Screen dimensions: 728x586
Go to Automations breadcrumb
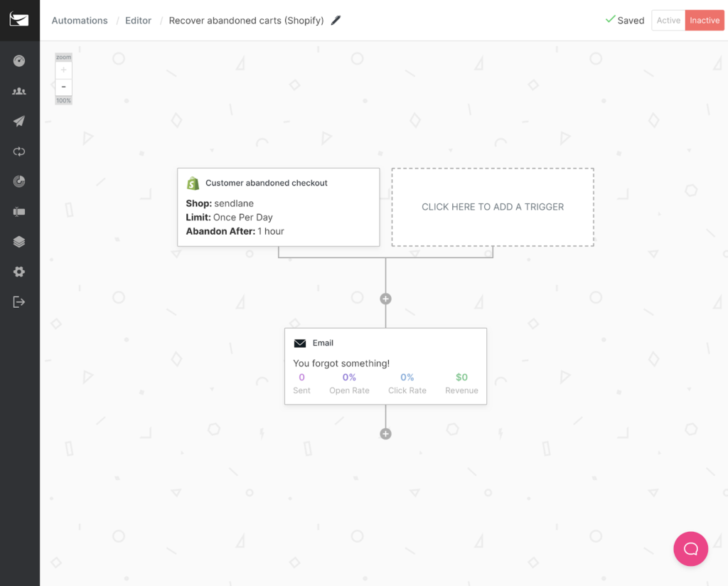click(x=80, y=21)
